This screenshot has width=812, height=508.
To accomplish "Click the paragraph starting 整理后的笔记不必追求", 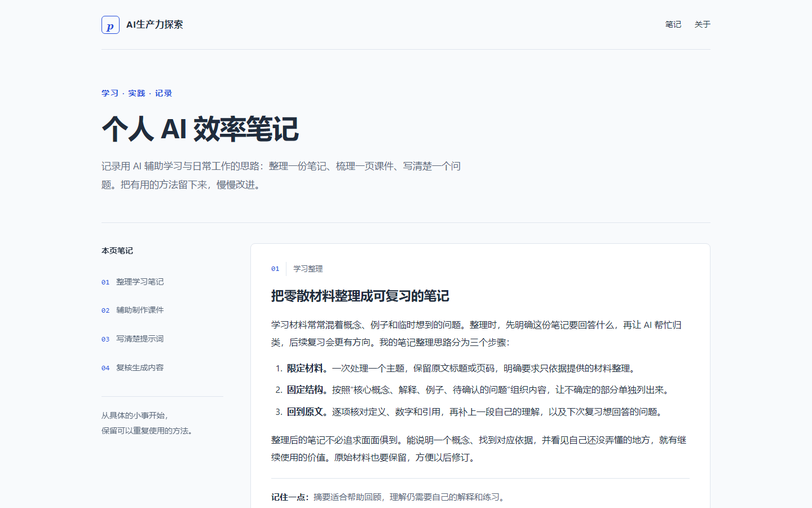I will (x=479, y=449).
